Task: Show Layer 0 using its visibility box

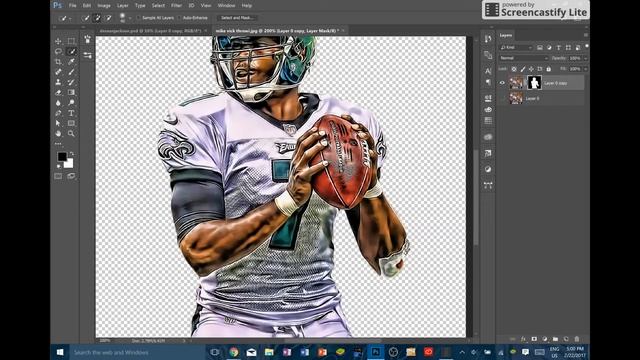Action: [x=502, y=98]
